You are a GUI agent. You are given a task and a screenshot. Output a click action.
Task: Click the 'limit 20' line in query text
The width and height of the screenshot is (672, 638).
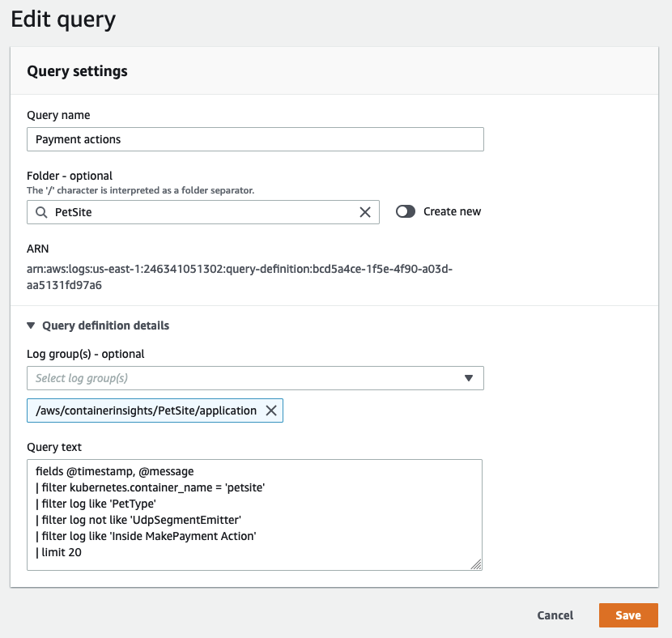pyautogui.click(x=59, y=552)
